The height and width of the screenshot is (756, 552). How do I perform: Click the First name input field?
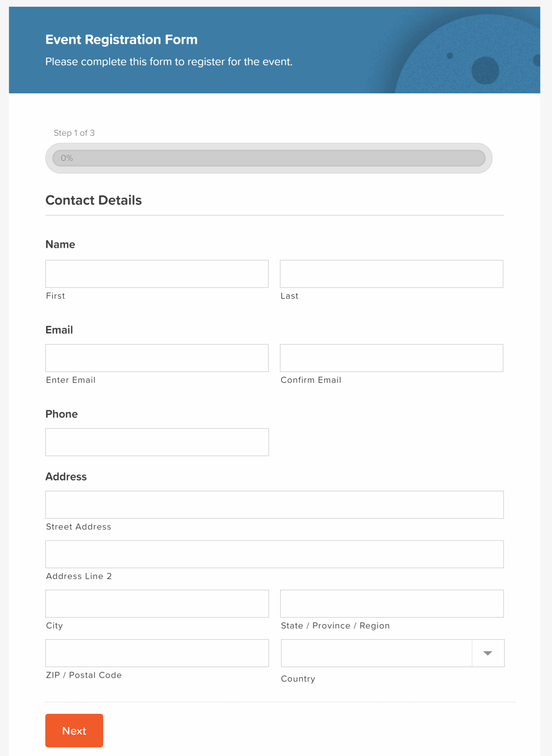[x=157, y=274]
